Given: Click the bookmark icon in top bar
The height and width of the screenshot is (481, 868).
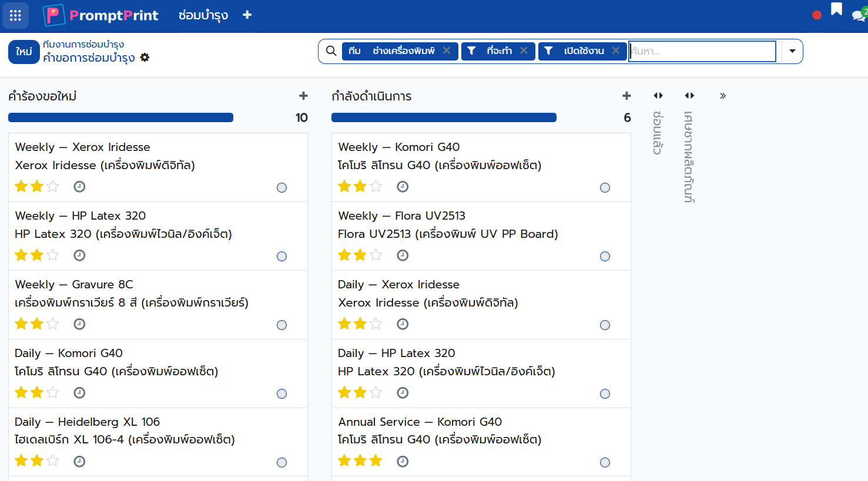Looking at the screenshot, I should 836,9.
